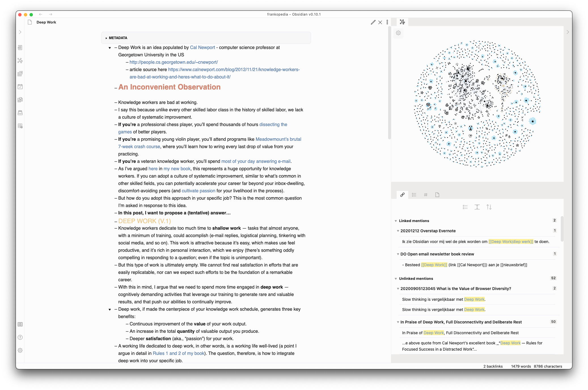588x390 pixels.
Task: Collapse the Unlinked mentions section
Action: tap(396, 279)
